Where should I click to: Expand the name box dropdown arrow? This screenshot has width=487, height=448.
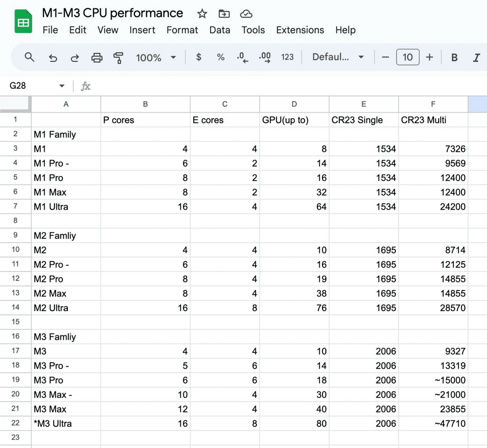(62, 86)
